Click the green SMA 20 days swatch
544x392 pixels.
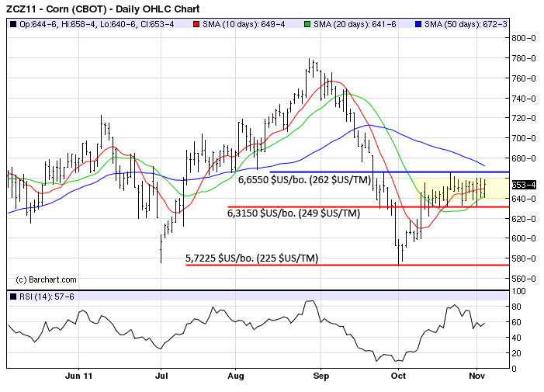(307, 24)
